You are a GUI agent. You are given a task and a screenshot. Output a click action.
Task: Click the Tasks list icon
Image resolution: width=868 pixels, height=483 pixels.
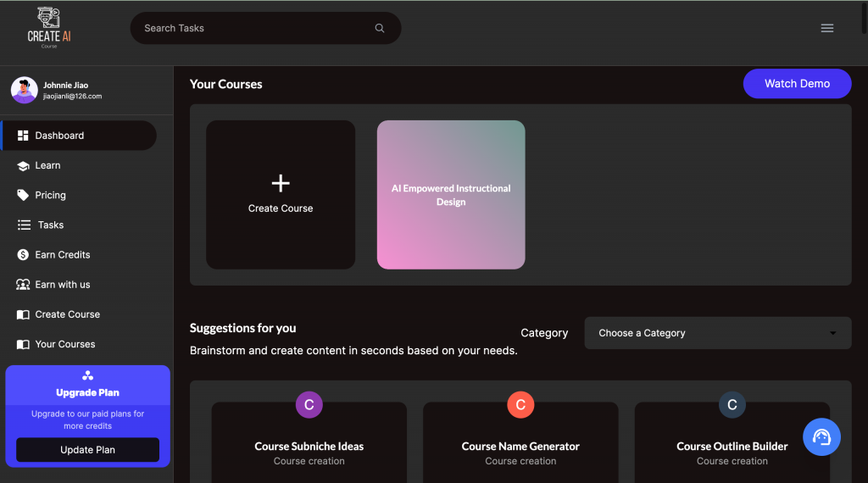24,225
